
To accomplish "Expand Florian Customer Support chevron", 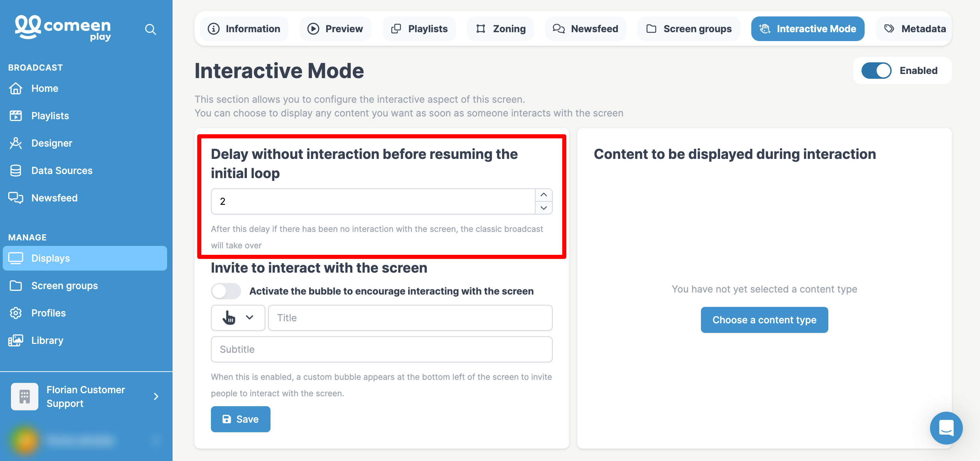I will pos(156,396).
